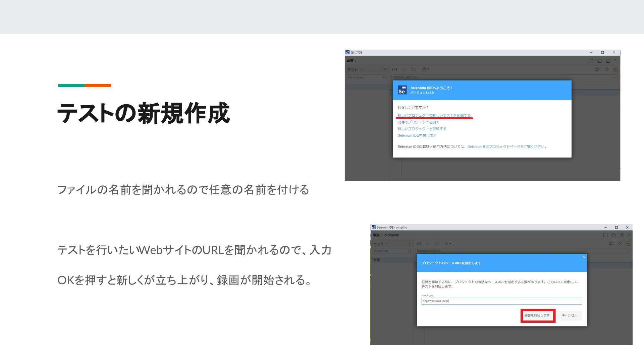Click the disable breakpoints icon in the セレンIDE window
644x362 pixels.
tap(597, 69)
